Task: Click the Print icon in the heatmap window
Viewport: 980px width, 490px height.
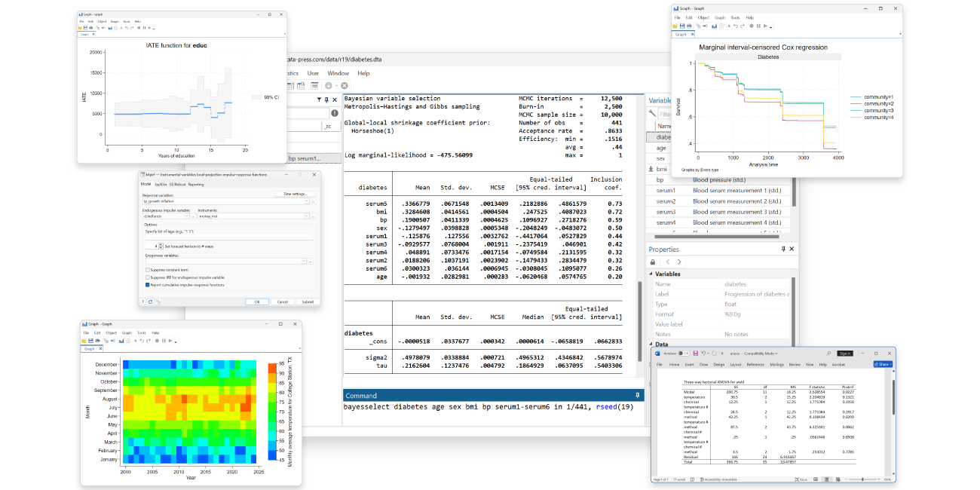Action: (x=97, y=341)
